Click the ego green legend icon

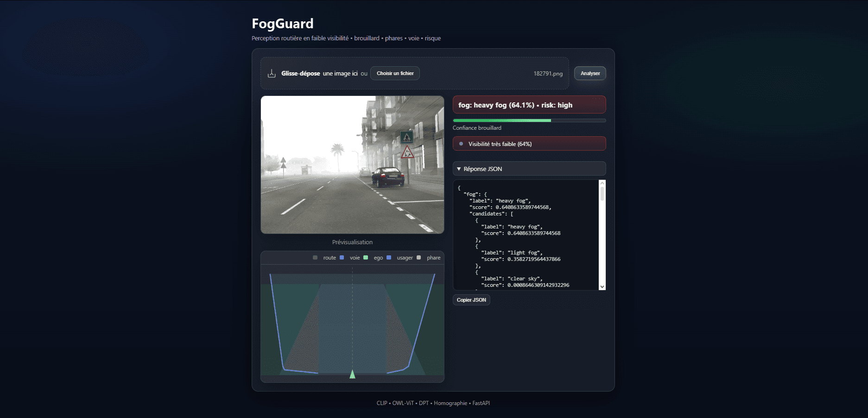coord(366,258)
